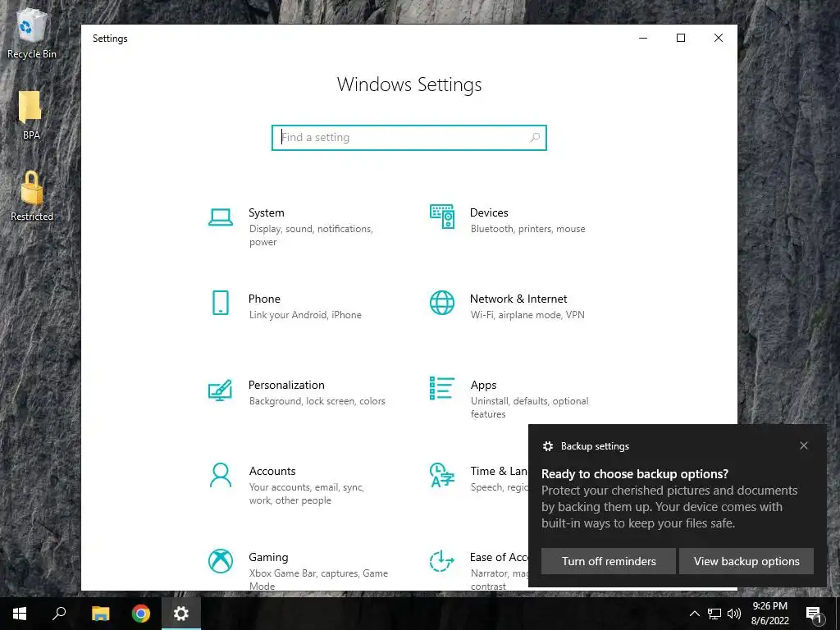Click the search magnifier in Find a setting
The image size is (840, 630).
pyautogui.click(x=535, y=138)
